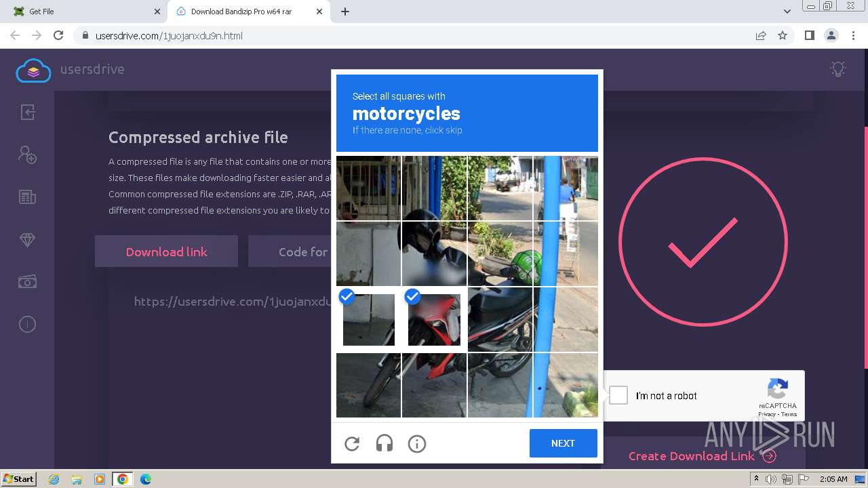Select the top-right tile with blue pole
The width and height of the screenshot is (868, 488).
[566, 188]
